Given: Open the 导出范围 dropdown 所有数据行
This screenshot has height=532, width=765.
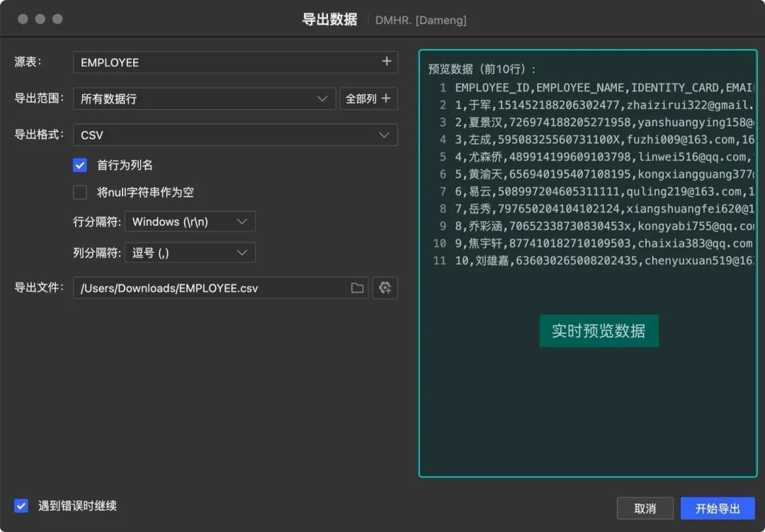Looking at the screenshot, I should 205,98.
